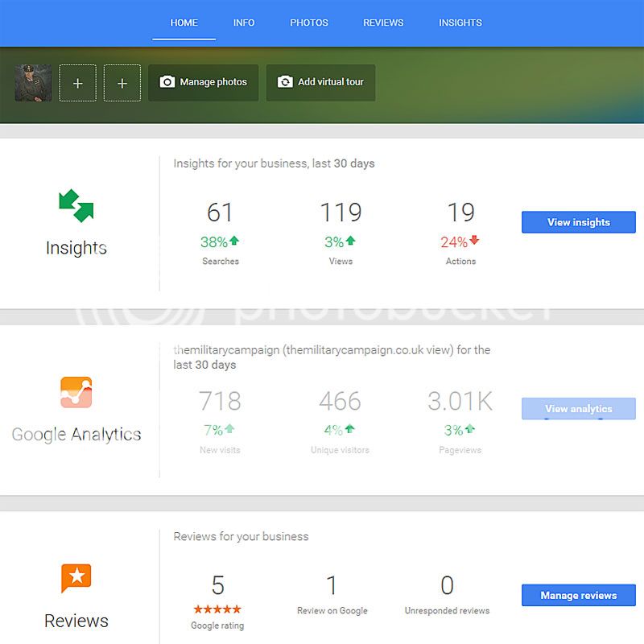Go to the PHOTOS tab
Screen dimensions: 644x644
pos(309,23)
